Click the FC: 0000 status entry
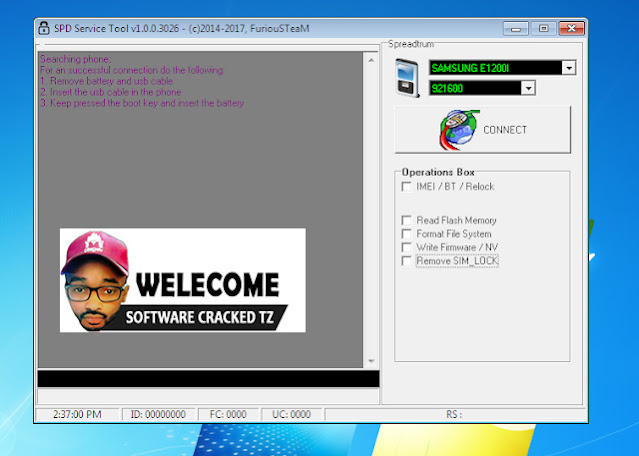The width and height of the screenshot is (639, 456). (x=228, y=414)
